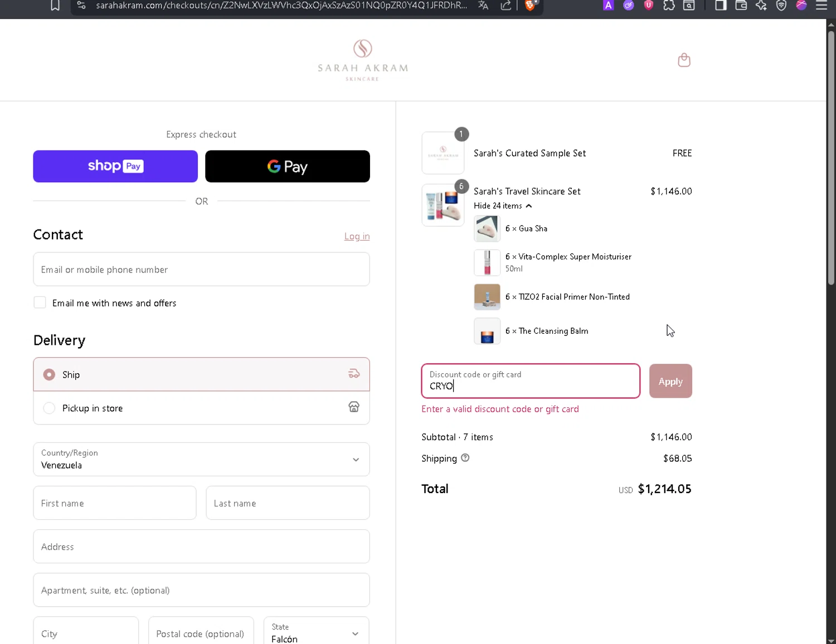Click the delivery truck icon in Ship row

point(354,374)
